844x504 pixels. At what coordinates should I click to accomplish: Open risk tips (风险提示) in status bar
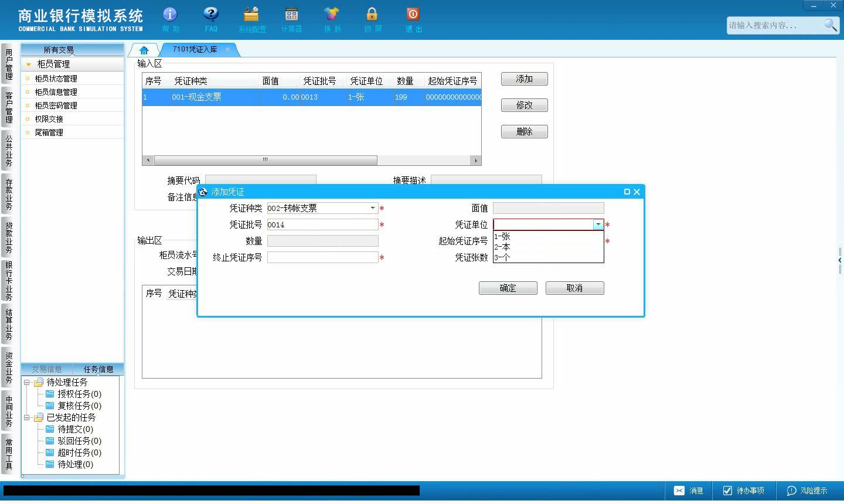click(807, 491)
